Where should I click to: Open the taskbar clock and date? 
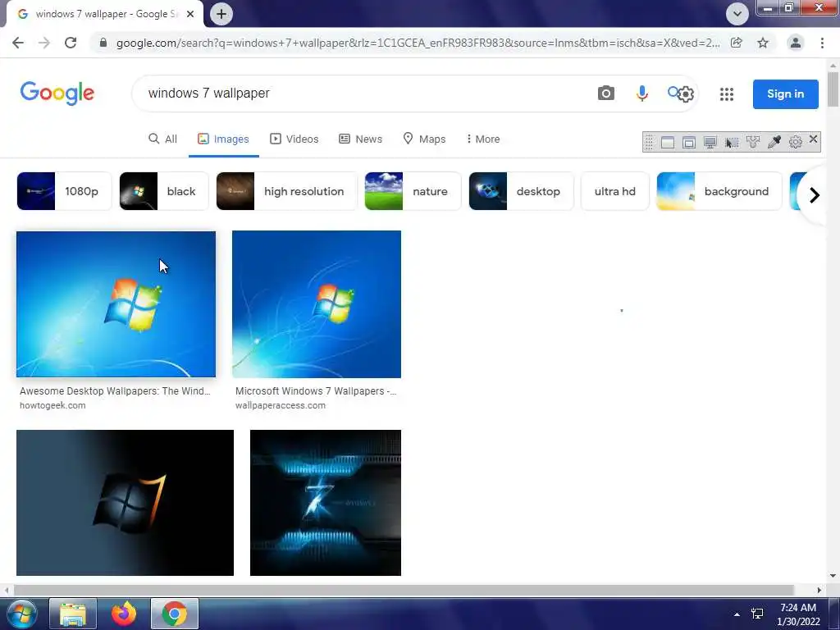[798, 614]
